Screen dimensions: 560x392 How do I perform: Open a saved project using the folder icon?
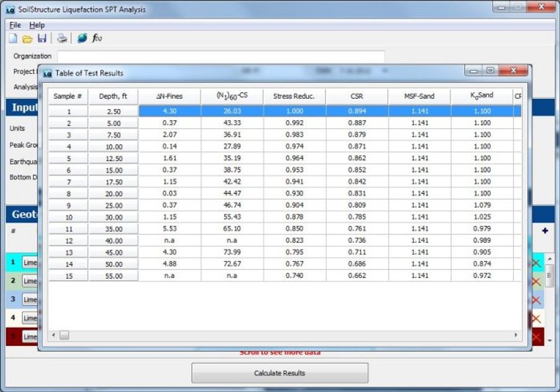pos(27,39)
